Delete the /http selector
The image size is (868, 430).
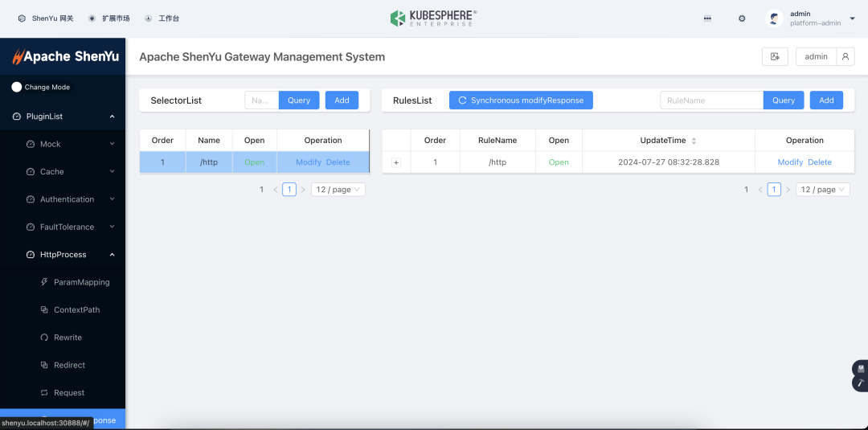click(x=338, y=162)
